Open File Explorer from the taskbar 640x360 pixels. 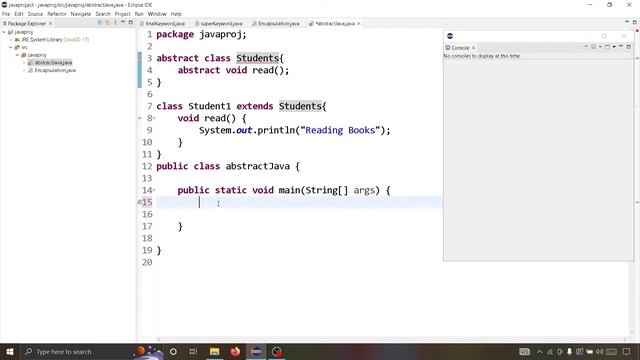click(x=215, y=351)
